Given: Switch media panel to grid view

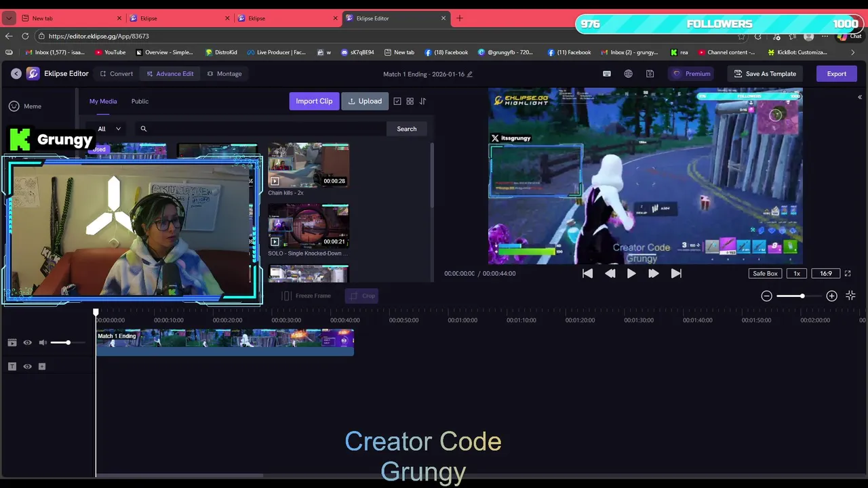Looking at the screenshot, I should coord(410,101).
